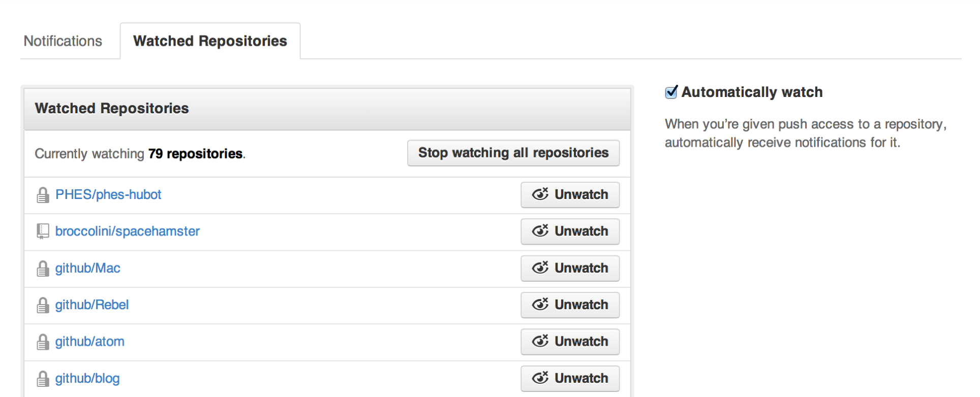This screenshot has height=397, width=980.
Task: Click lock icon beside github/blog
Action: tap(43, 379)
